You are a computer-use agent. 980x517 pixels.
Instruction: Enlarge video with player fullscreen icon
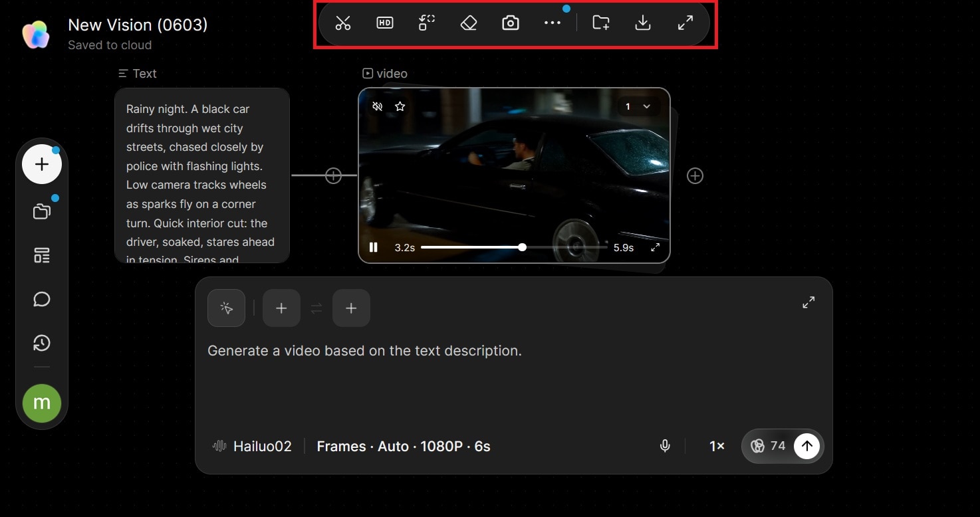point(655,247)
